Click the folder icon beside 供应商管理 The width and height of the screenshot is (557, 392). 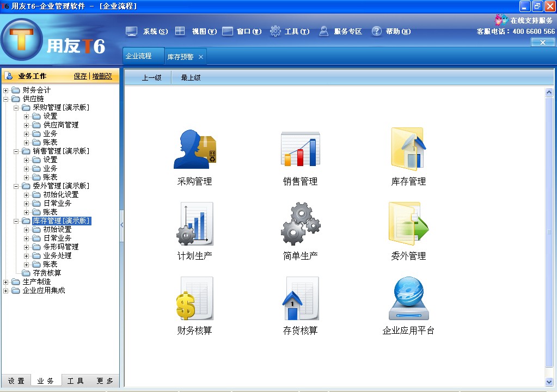36,125
